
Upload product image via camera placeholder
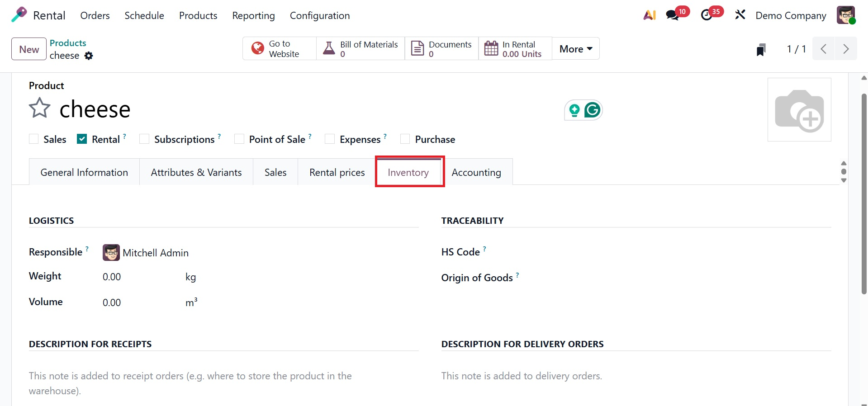[799, 110]
